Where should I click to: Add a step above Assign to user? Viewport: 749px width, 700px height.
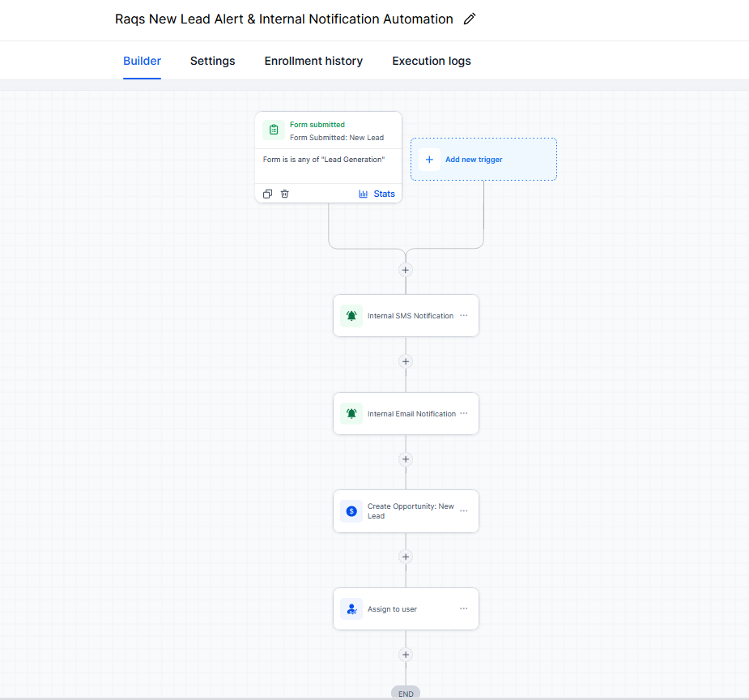point(406,557)
